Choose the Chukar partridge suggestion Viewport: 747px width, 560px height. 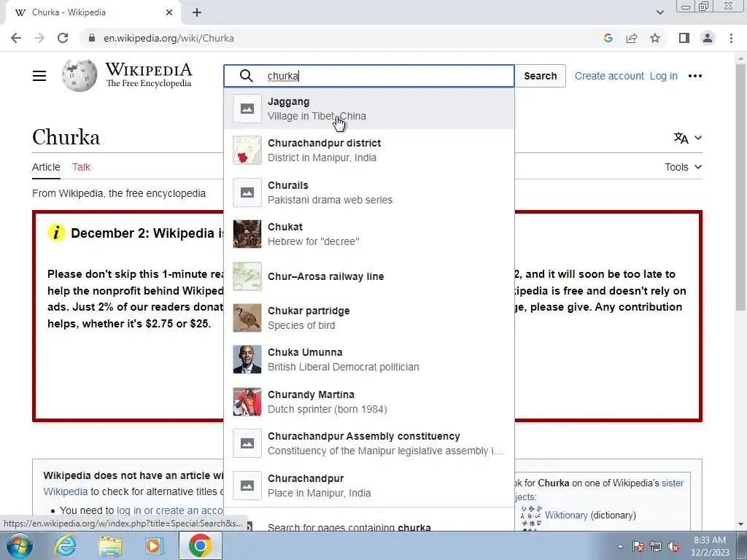pyautogui.click(x=369, y=318)
